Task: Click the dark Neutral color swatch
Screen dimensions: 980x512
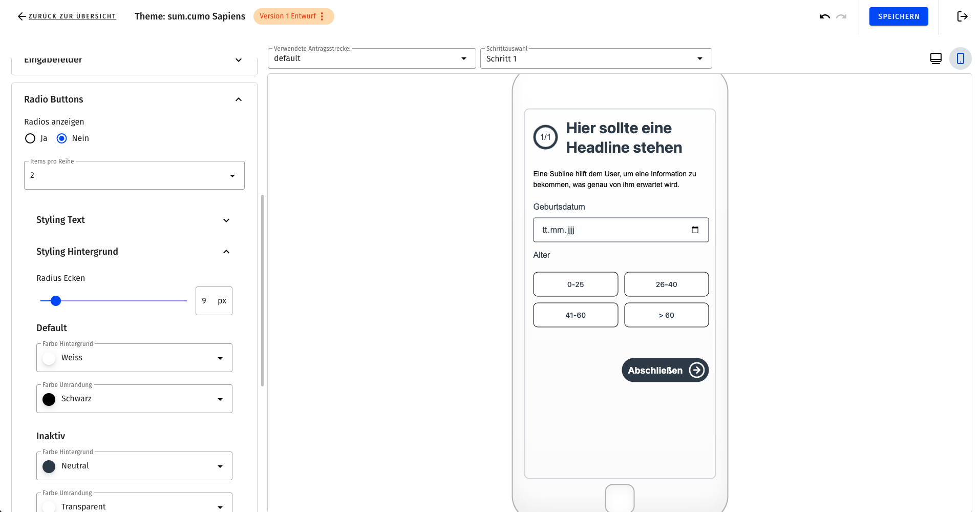Action: [49, 466]
